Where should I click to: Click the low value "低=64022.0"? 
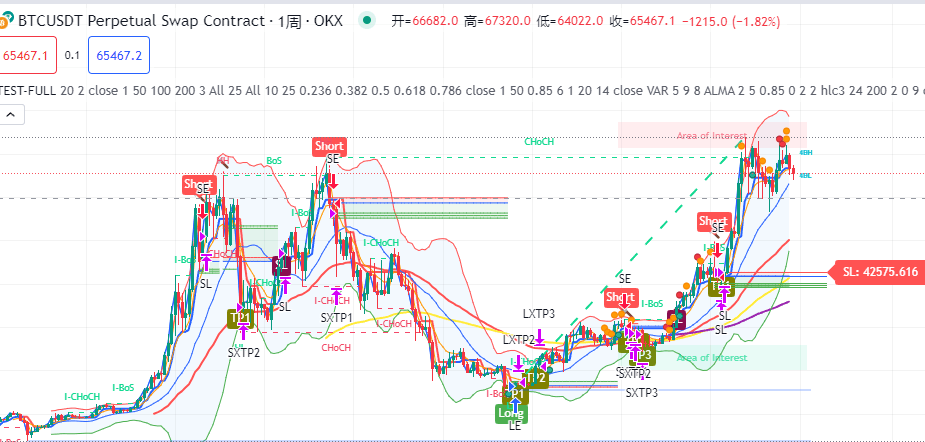[570, 22]
